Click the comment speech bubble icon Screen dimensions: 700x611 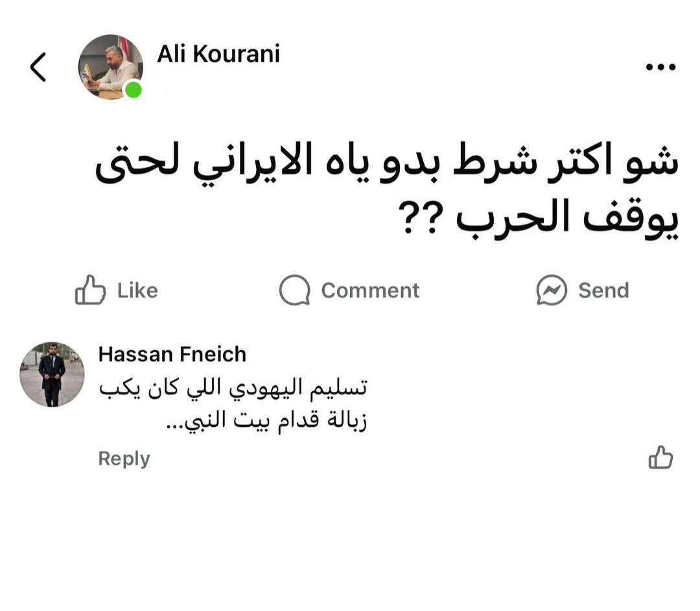point(294,290)
